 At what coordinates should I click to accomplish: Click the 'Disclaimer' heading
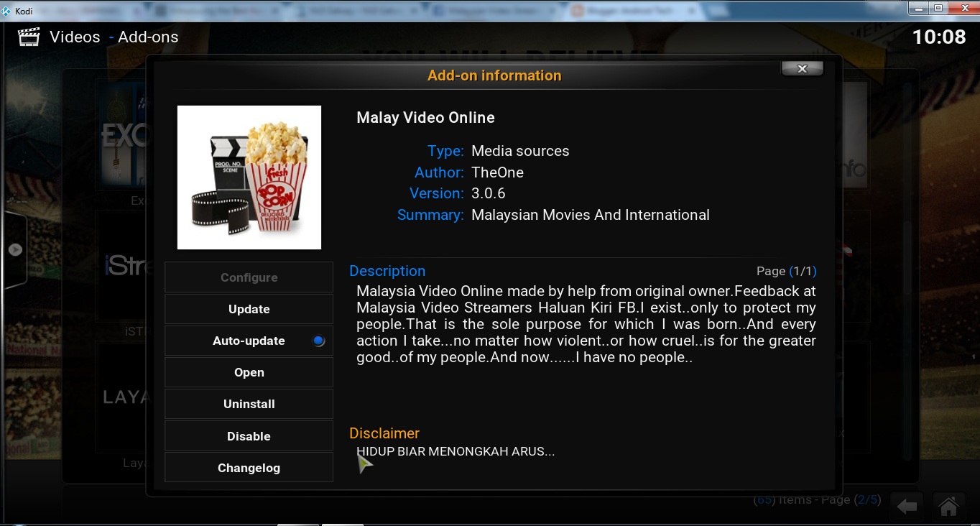click(x=384, y=433)
